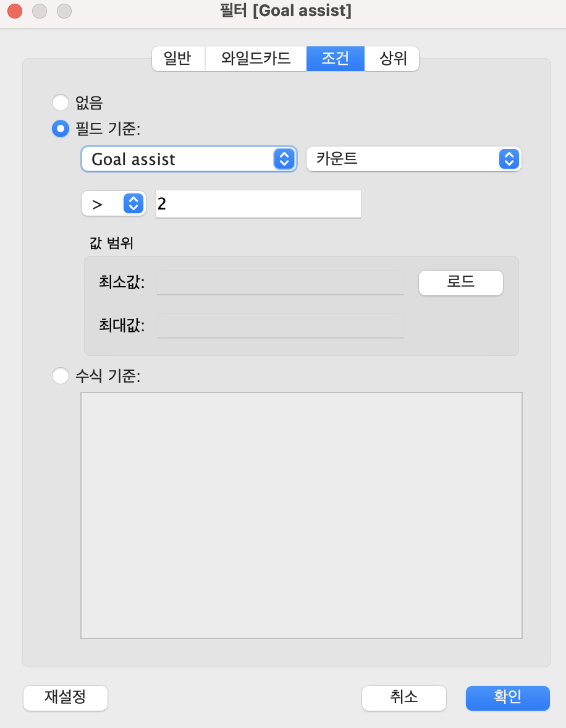Click the 최대값 range field
Viewport: 566px width, 728px height.
click(280, 326)
